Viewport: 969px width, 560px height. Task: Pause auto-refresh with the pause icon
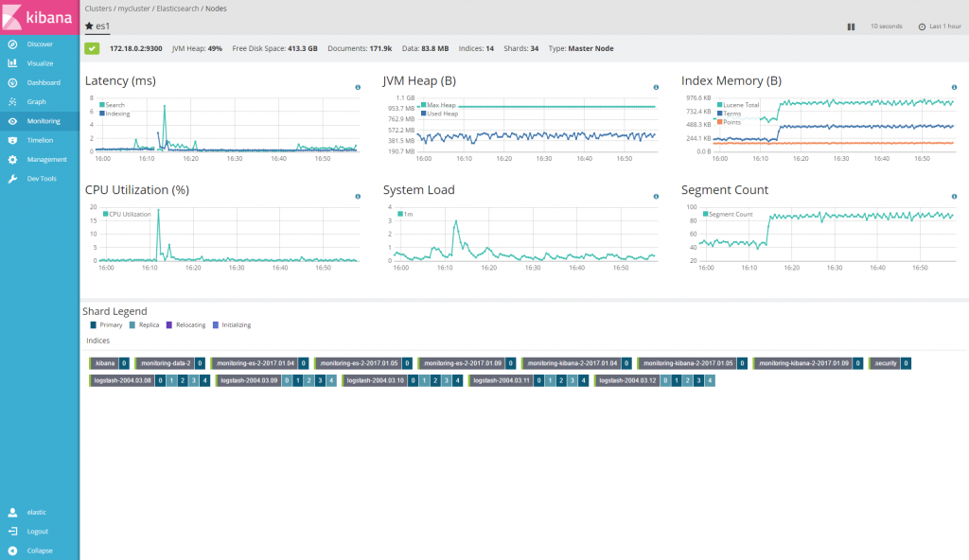[851, 26]
